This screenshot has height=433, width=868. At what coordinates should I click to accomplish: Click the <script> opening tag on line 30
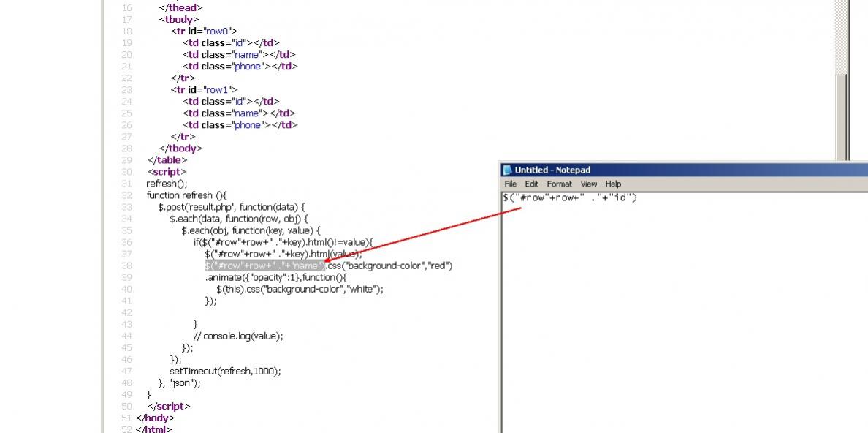(x=167, y=172)
